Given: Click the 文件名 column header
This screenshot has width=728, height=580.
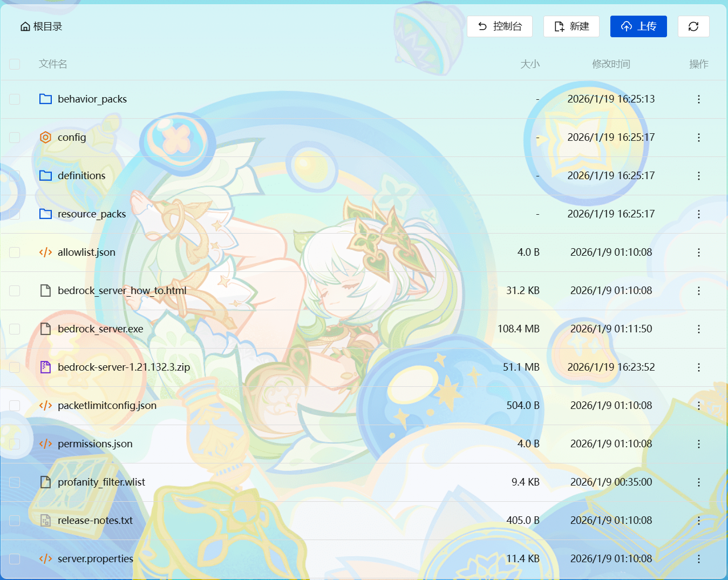Looking at the screenshot, I should coord(53,64).
